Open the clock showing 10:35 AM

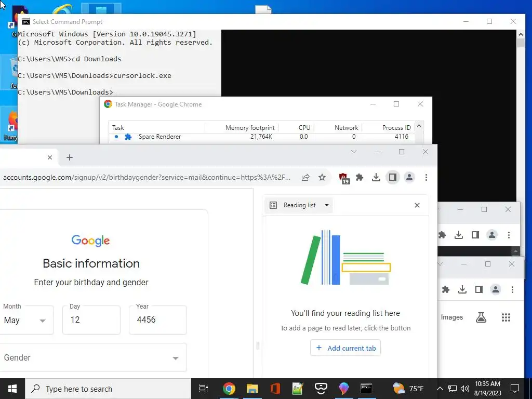click(487, 389)
